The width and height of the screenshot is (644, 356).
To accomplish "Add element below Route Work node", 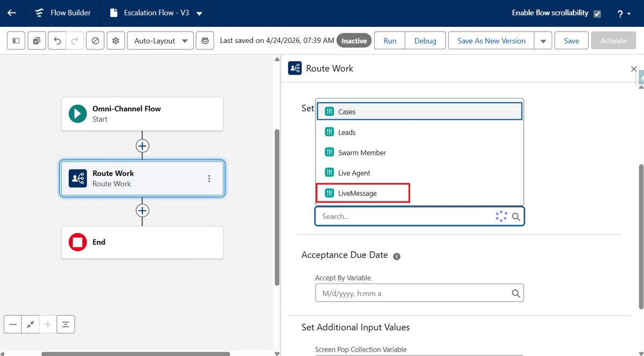I will point(142,210).
